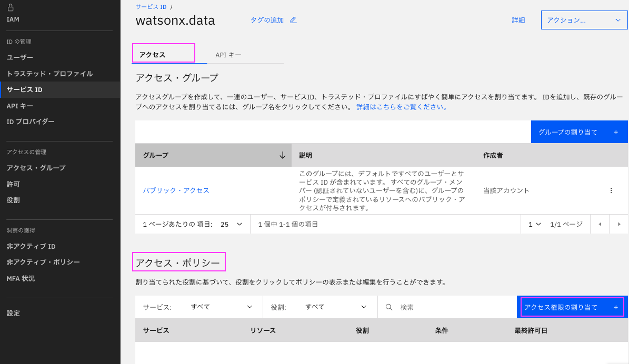Viewport: 629px width, 364px height.
Task: Click the search magnifier icon
Action: [x=388, y=307]
